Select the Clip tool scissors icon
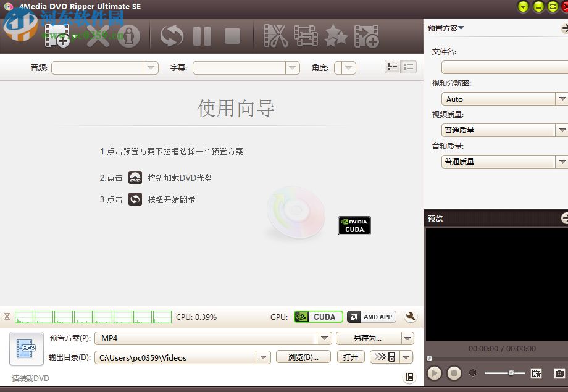Viewport: 568px width, 392px height. pos(276,35)
